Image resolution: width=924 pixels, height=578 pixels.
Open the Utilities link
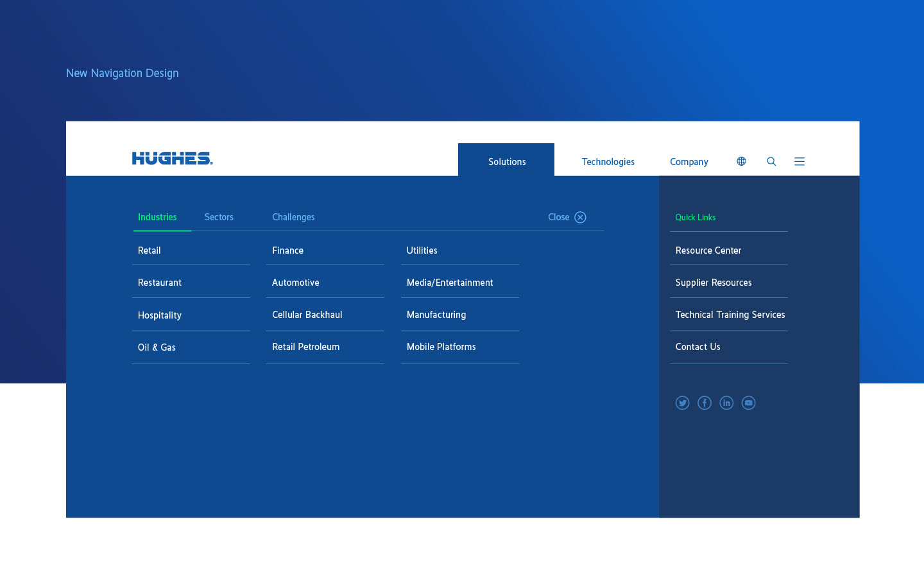(x=422, y=250)
